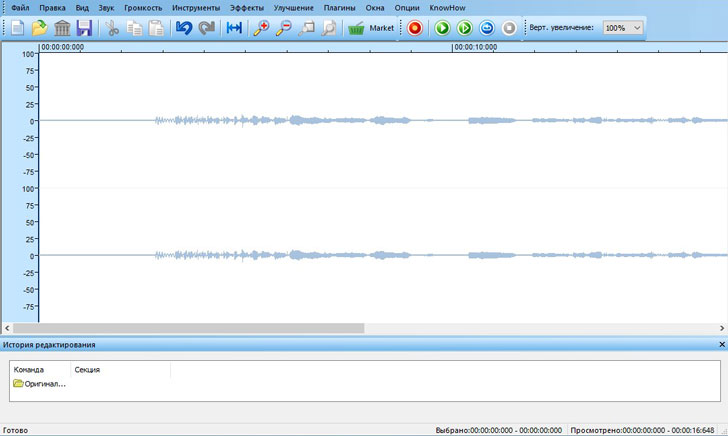Open the Эффекты menu
The width and height of the screenshot is (728, 436).
point(246,7)
